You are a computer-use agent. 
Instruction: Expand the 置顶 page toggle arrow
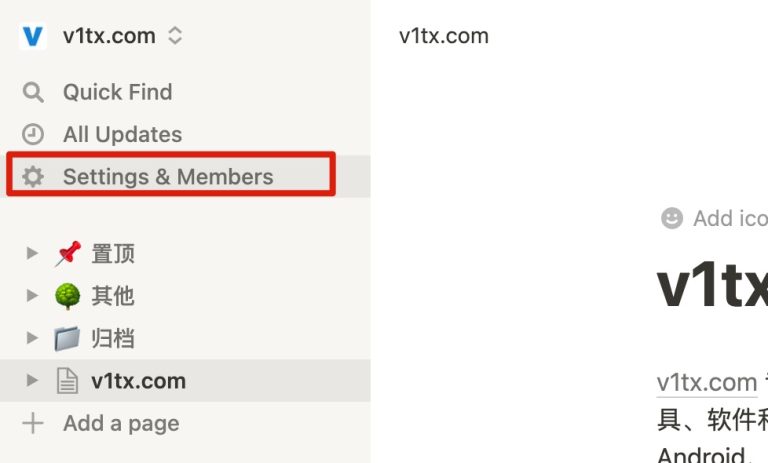coord(32,254)
